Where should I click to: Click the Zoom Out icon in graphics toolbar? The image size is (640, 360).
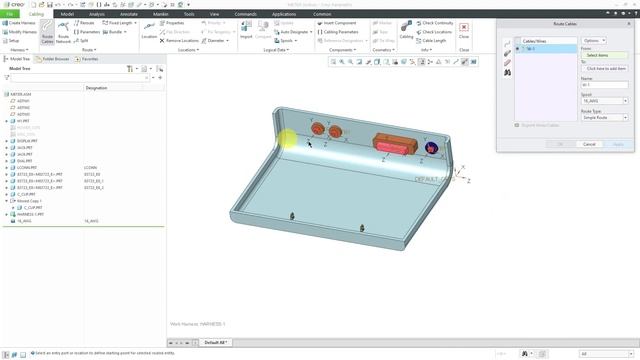pos(350,62)
